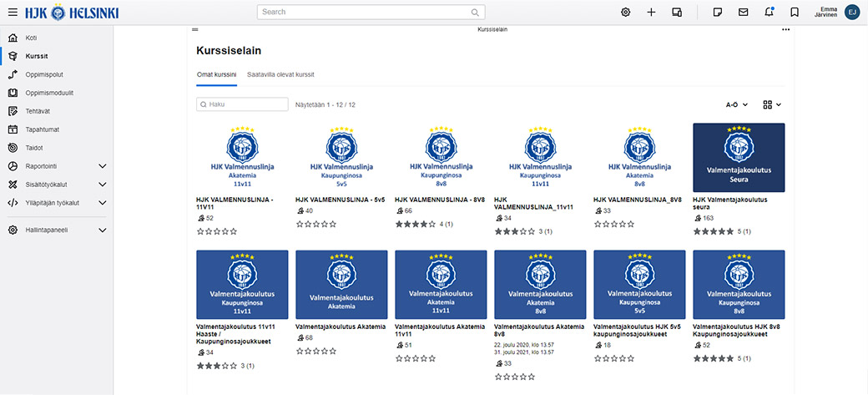
Task: Click star rating of HJK VALMENNUSLINJA_8V8
Action: point(614,224)
